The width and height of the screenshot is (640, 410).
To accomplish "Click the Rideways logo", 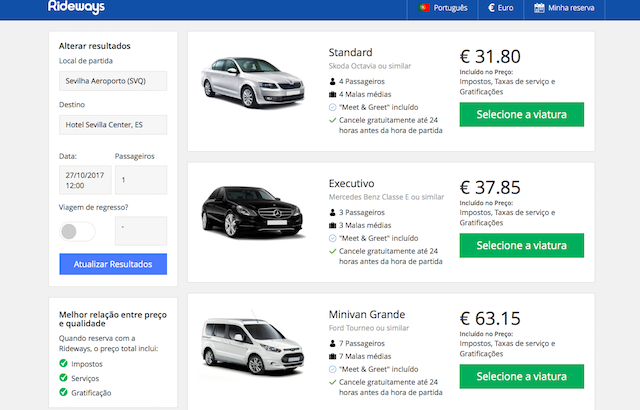I will [x=76, y=7].
